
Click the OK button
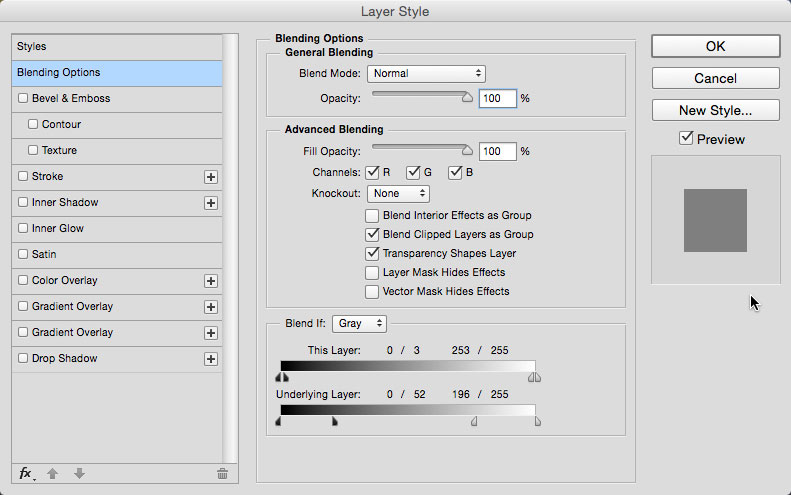tap(715, 46)
